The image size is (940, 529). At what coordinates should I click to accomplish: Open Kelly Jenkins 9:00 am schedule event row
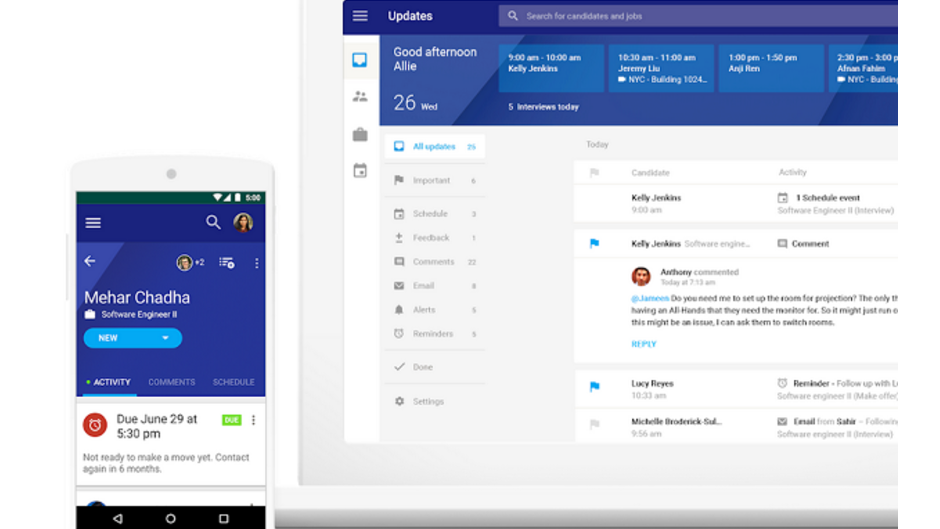point(736,204)
